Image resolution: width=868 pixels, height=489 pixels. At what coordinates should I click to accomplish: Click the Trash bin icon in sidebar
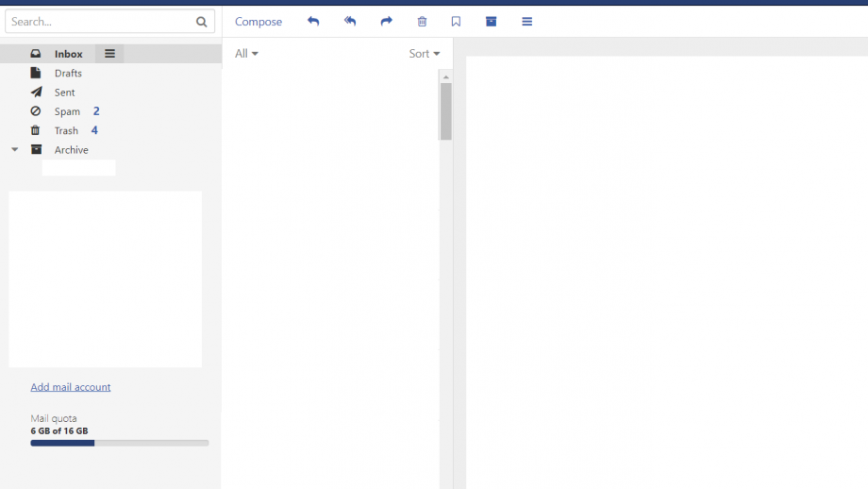[x=36, y=130]
